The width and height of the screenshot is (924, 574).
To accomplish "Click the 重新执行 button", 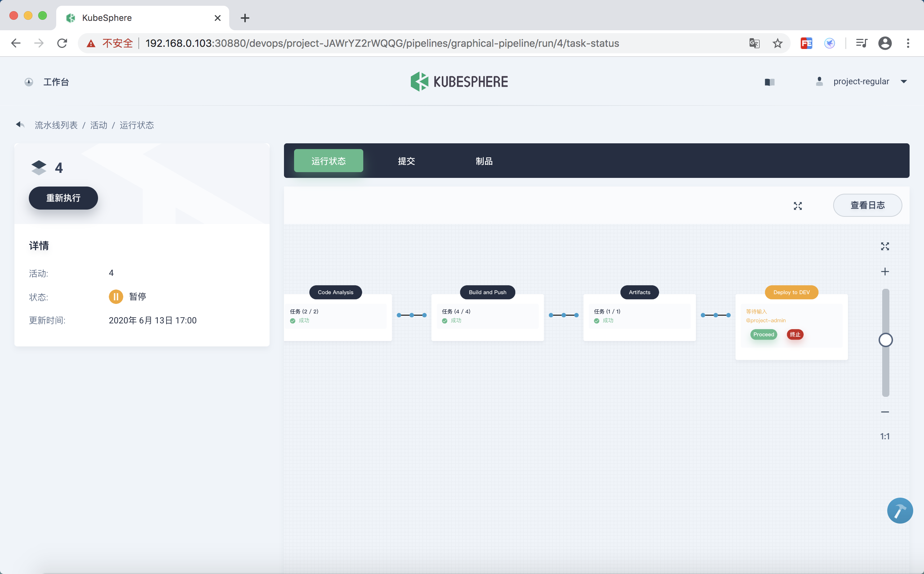I will click(63, 198).
